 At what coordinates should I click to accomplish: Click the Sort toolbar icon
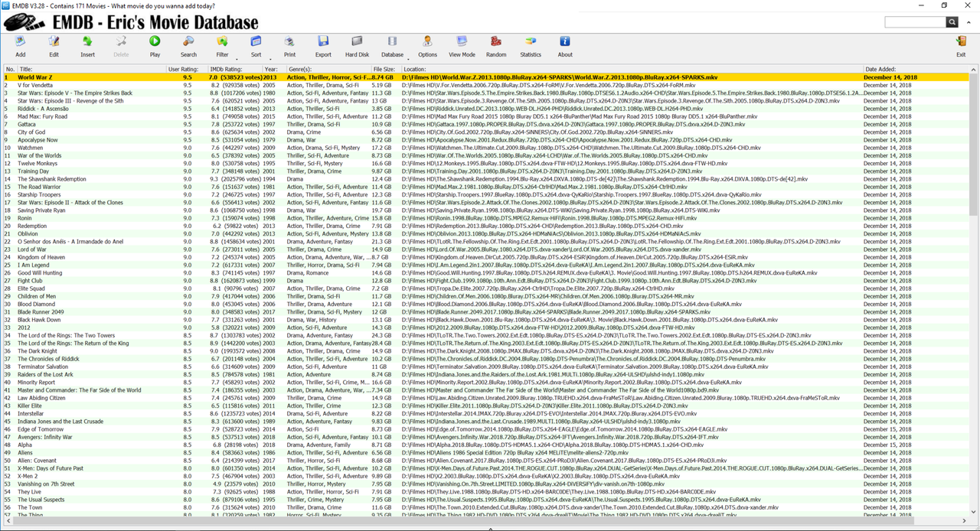pos(256,41)
